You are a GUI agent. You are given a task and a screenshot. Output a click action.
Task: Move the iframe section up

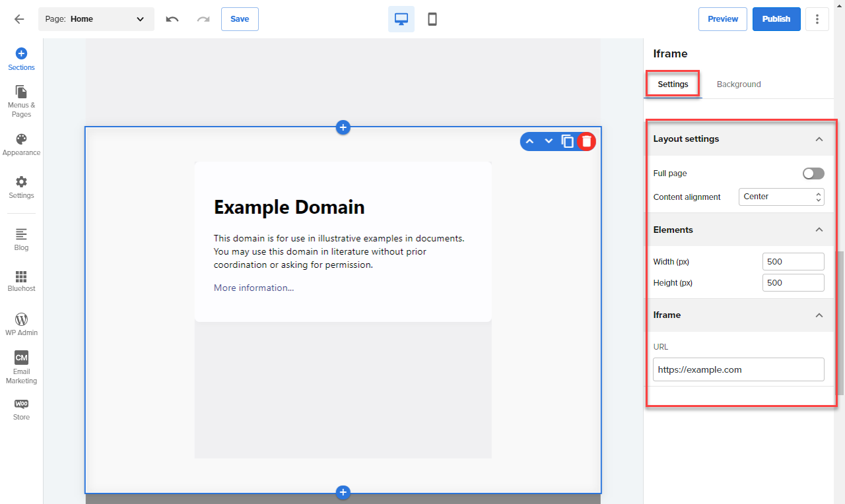(x=529, y=141)
